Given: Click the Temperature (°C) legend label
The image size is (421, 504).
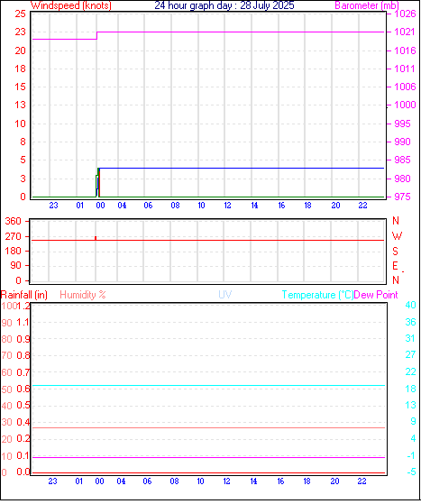Looking at the screenshot, I should 317,295.
